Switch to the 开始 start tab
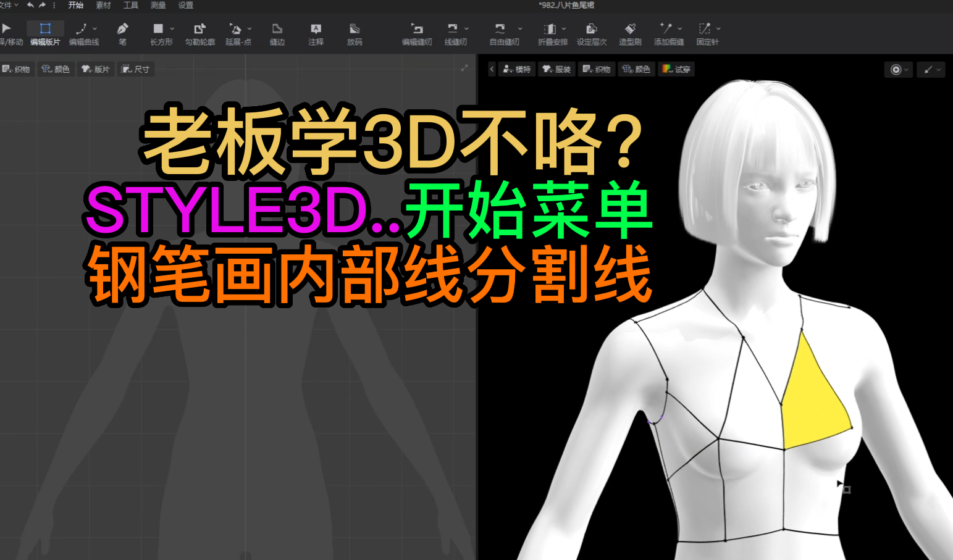Image resolution: width=953 pixels, height=560 pixels. click(76, 5)
